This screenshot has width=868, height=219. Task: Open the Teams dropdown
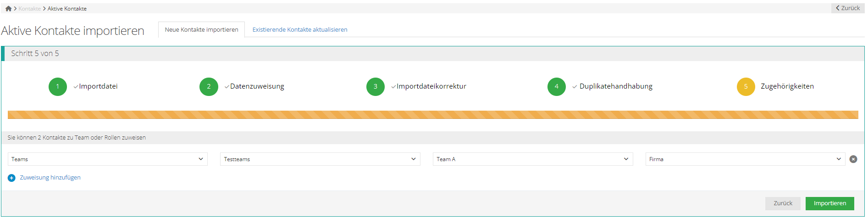point(107,159)
